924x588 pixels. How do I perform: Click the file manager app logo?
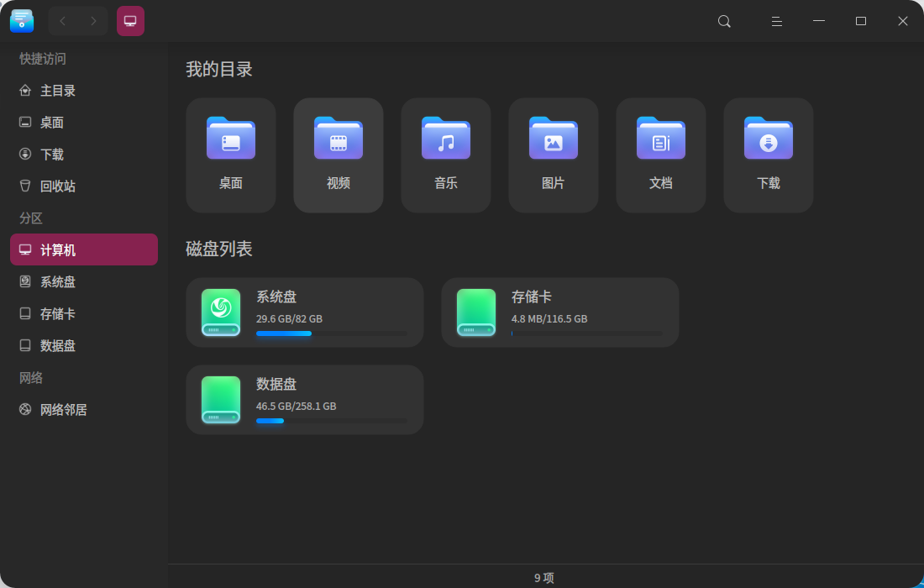[22, 21]
